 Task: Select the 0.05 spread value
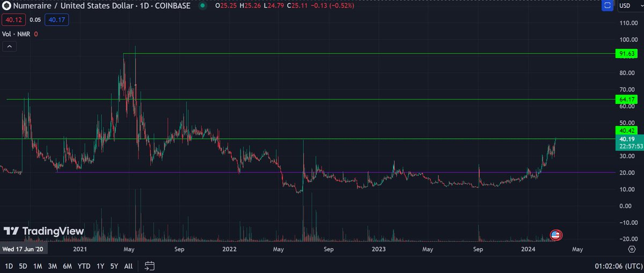[35, 19]
